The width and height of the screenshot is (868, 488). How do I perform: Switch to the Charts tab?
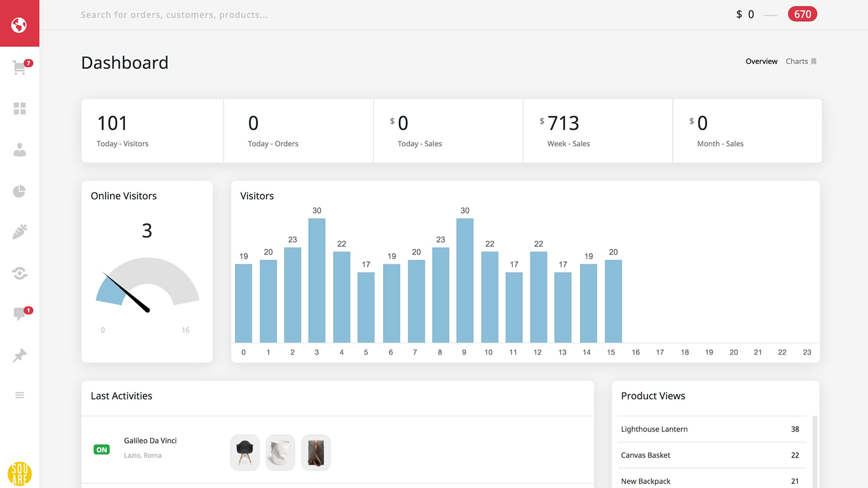point(796,61)
